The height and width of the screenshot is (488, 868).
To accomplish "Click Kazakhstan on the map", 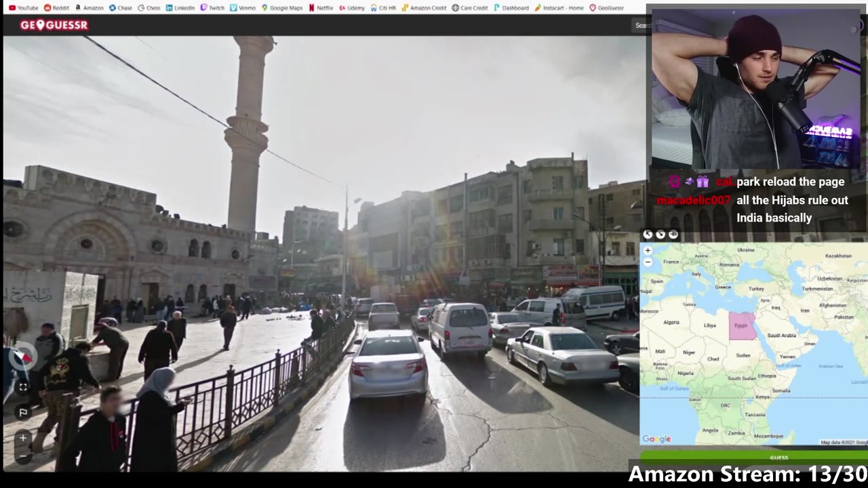I will tap(838, 256).
